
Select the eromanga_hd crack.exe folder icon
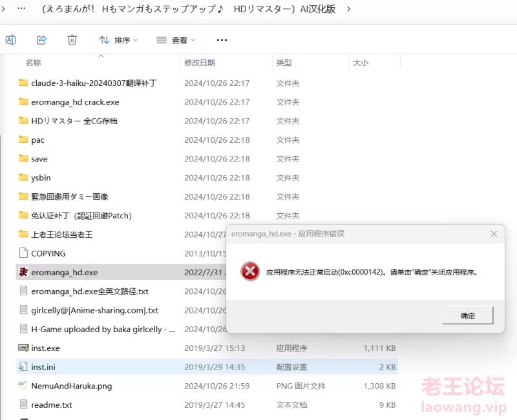23,101
